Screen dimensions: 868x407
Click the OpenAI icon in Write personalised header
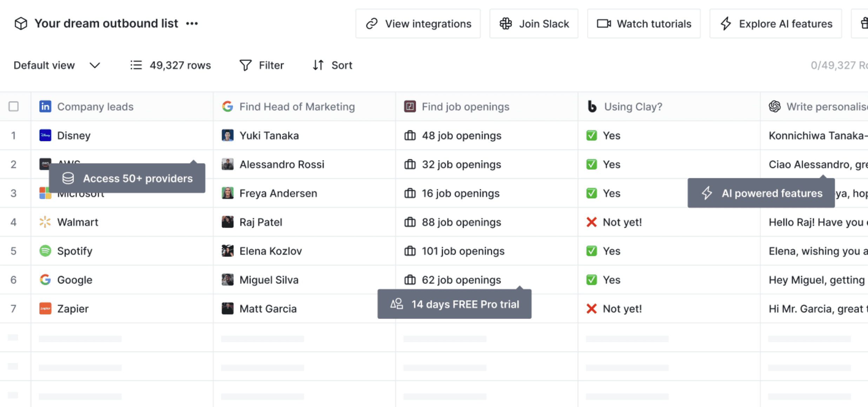coord(775,106)
